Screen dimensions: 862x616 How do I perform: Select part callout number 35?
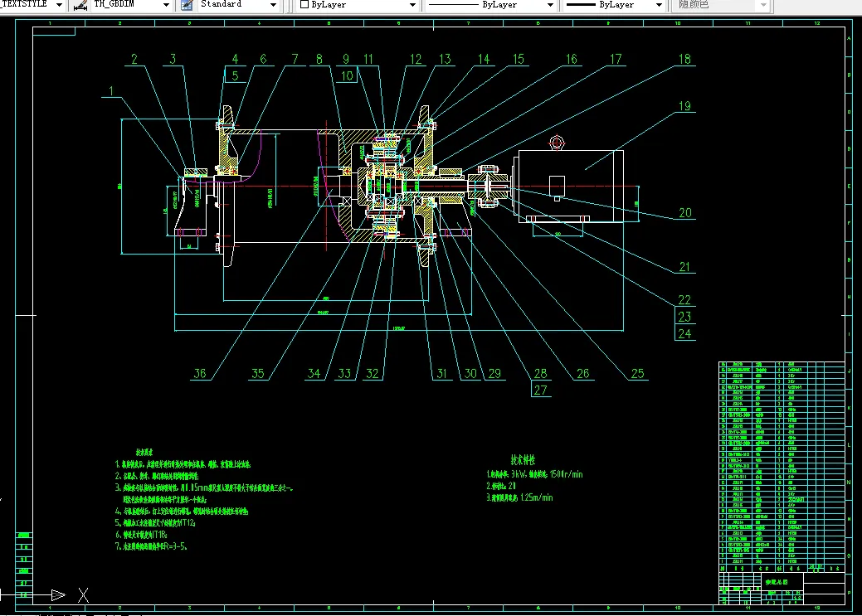(257, 374)
